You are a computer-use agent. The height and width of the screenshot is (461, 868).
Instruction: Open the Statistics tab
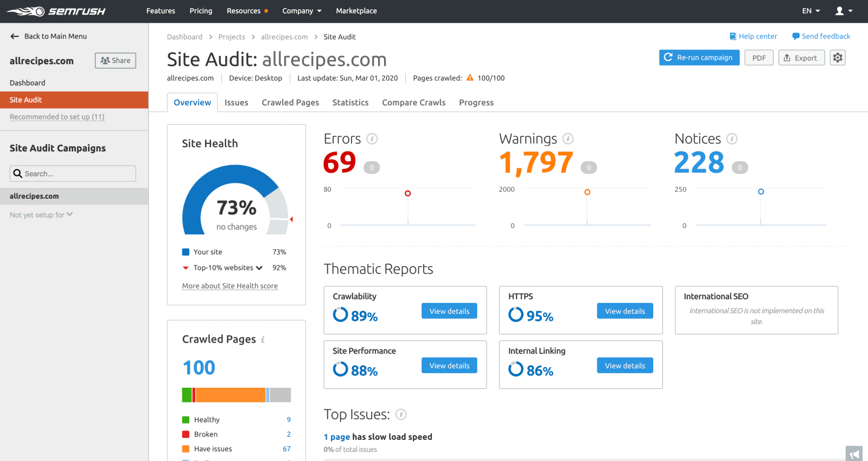350,103
